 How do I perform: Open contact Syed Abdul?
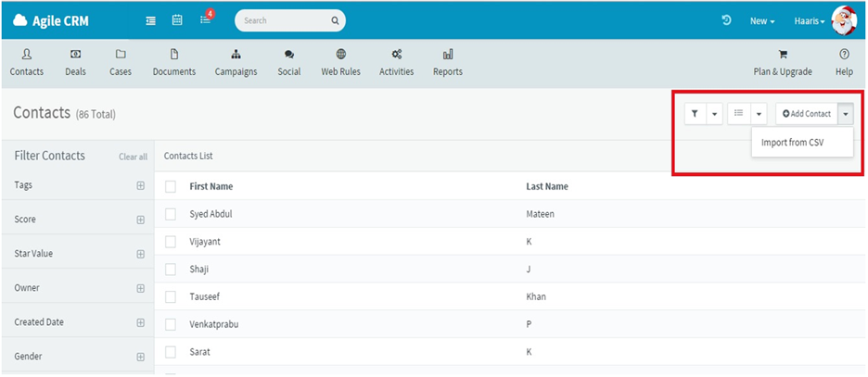(x=211, y=214)
